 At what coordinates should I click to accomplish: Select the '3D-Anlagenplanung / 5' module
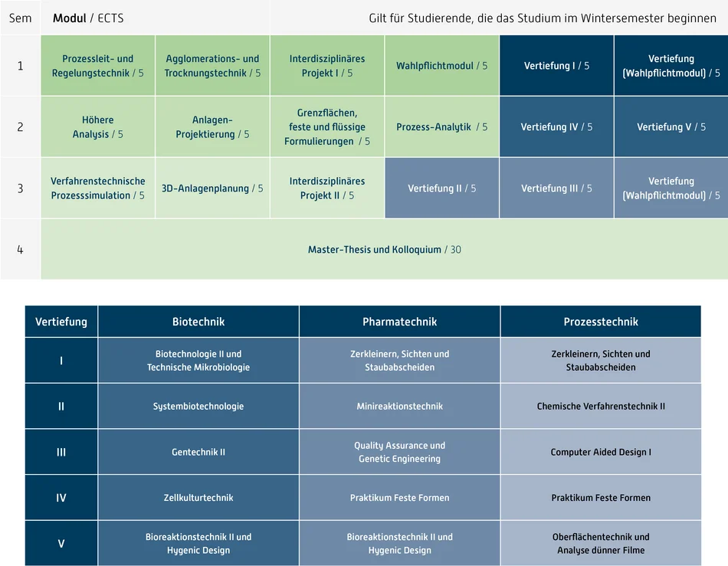click(x=212, y=188)
